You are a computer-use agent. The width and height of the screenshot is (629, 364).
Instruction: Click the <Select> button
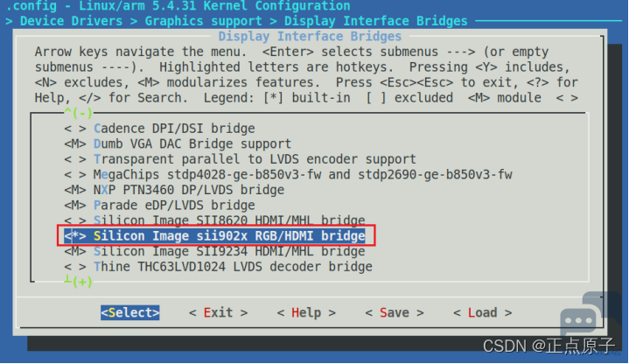130,312
